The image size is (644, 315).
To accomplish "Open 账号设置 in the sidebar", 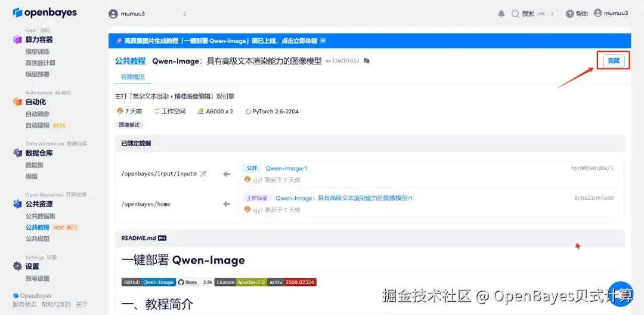I will point(38,279).
